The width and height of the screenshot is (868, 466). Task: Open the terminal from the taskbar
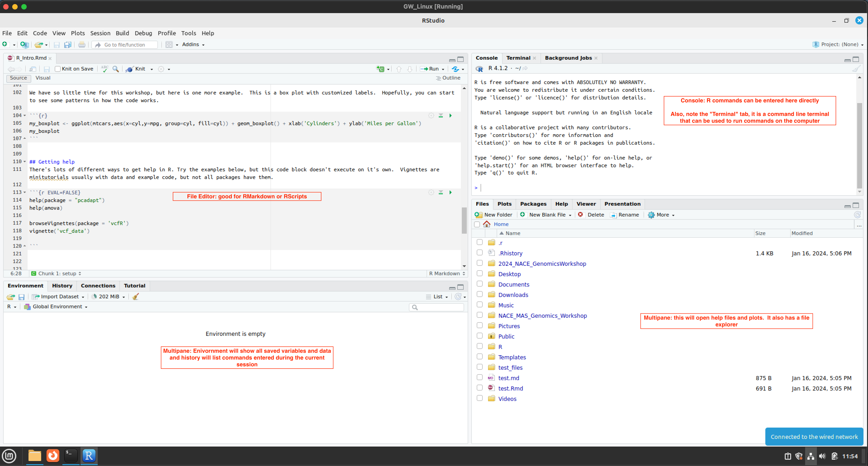click(71, 456)
